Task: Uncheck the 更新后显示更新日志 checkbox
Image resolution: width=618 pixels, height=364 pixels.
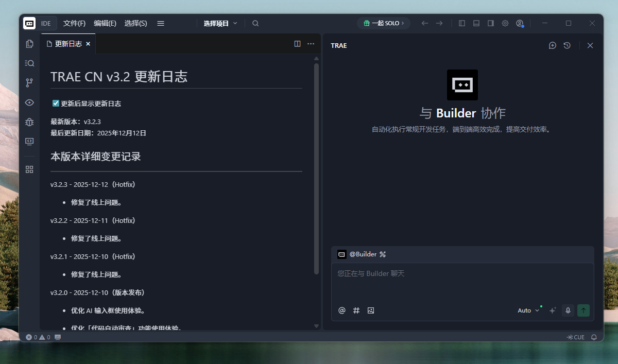Action: tap(56, 103)
